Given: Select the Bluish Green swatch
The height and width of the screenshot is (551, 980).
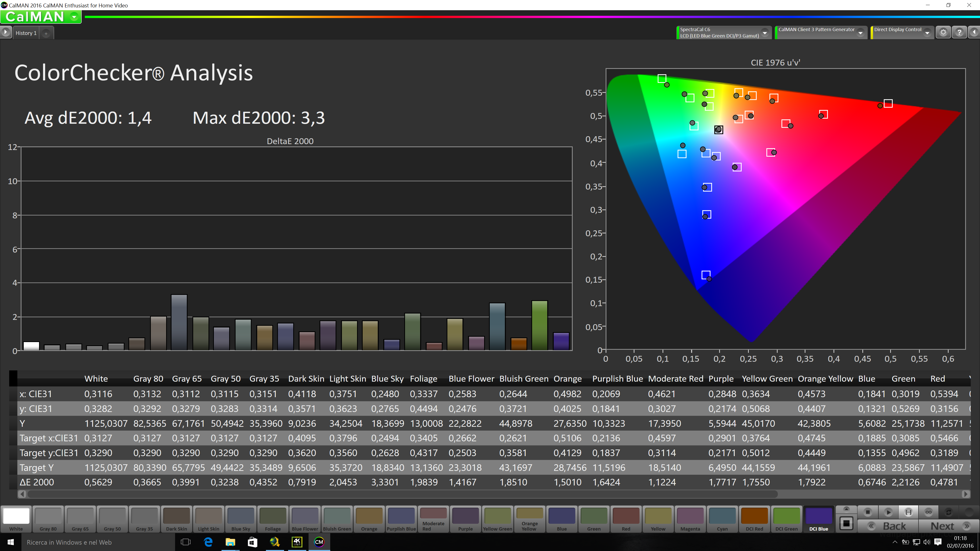Looking at the screenshot, I should point(337,519).
